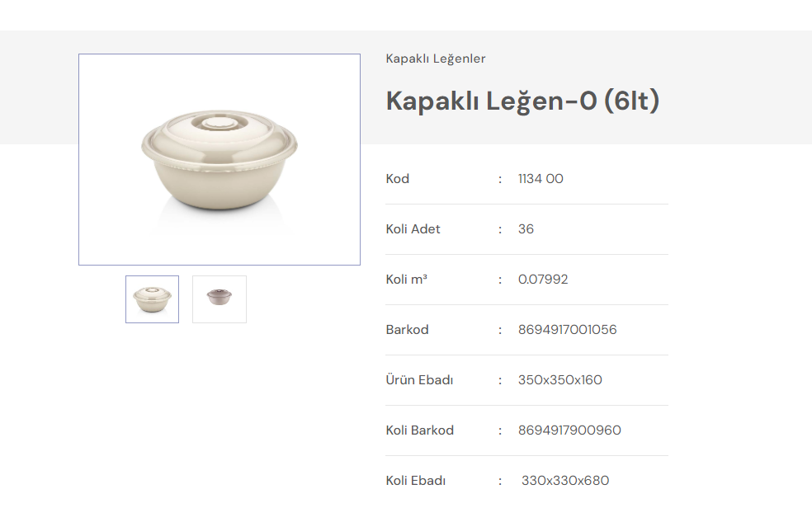Select barcode number 8694917001056

click(567, 330)
